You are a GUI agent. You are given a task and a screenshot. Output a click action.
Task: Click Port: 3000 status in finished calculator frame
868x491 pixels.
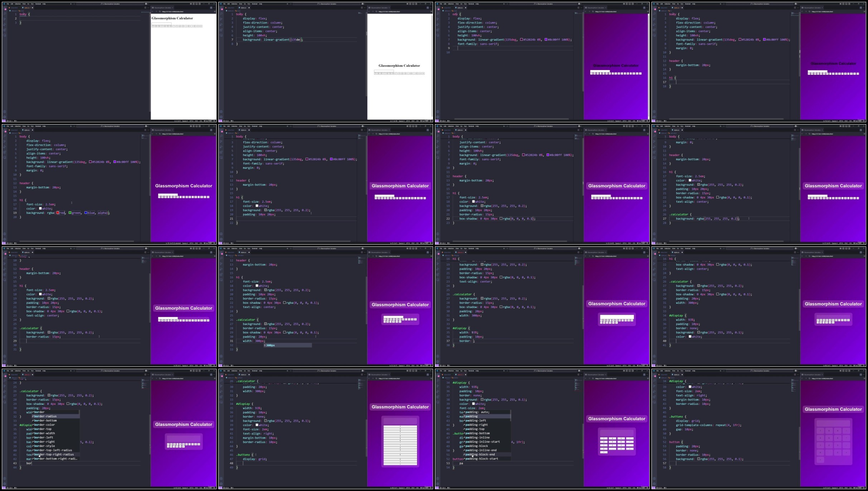(857, 487)
